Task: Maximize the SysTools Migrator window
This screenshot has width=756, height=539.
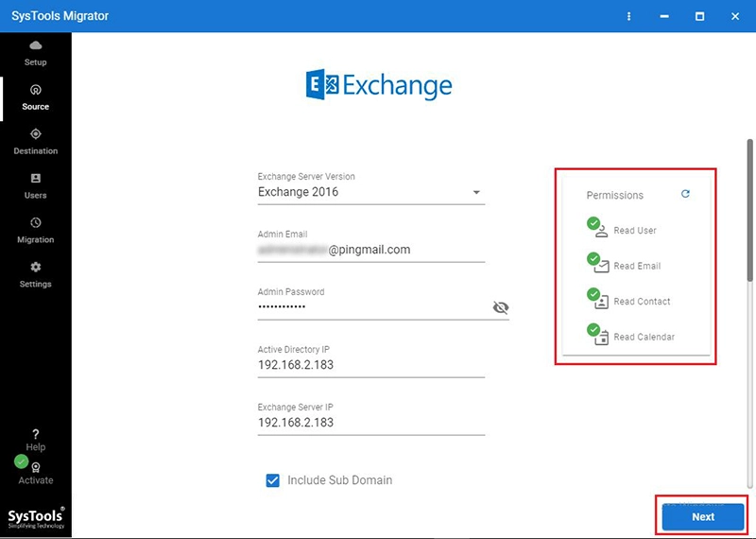Action: point(699,16)
